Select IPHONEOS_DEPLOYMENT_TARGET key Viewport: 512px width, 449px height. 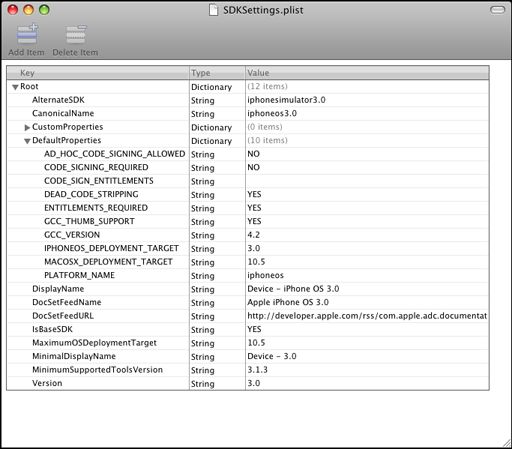click(111, 248)
